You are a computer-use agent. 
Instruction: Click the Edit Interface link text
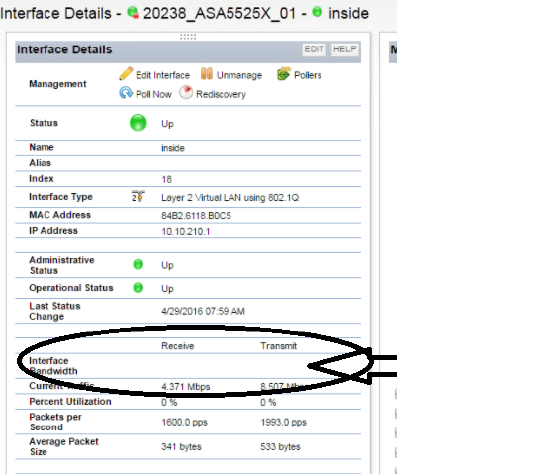163,75
